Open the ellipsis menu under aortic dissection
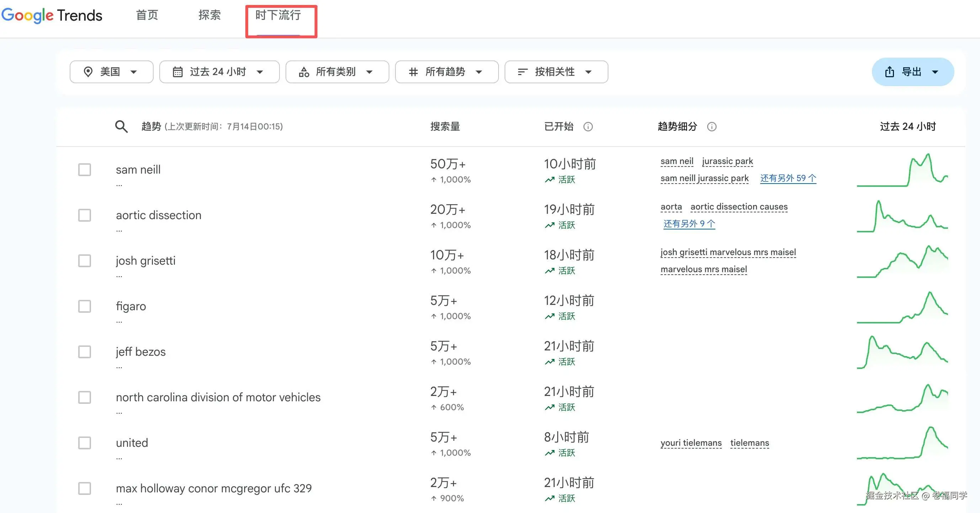This screenshot has width=980, height=513. tap(119, 231)
